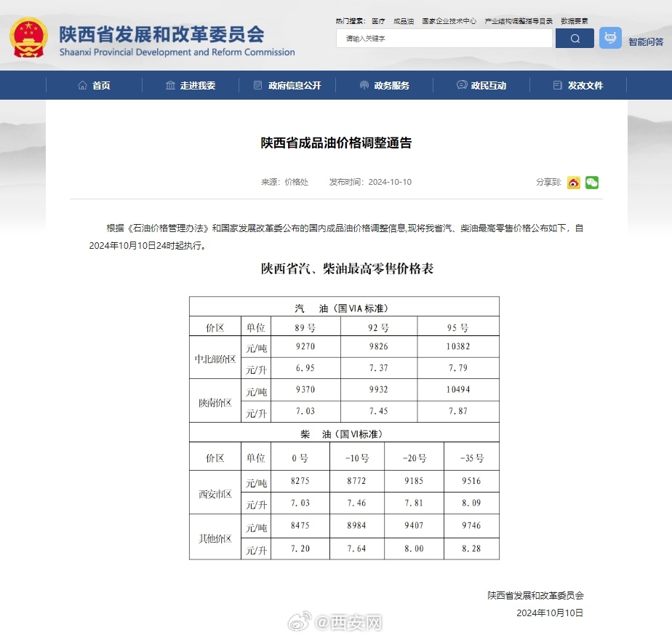Click the cell showing 7.87

pos(458,411)
